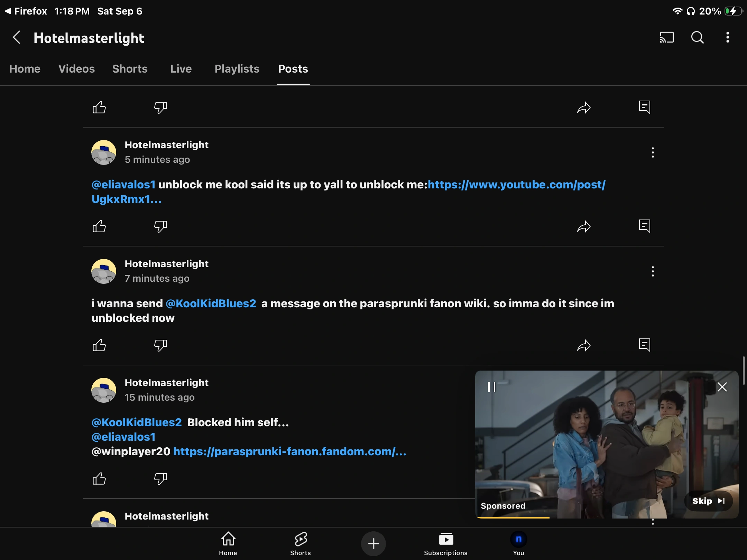Share the 5 minutes ago post
Image resolution: width=747 pixels, height=560 pixels.
click(584, 226)
